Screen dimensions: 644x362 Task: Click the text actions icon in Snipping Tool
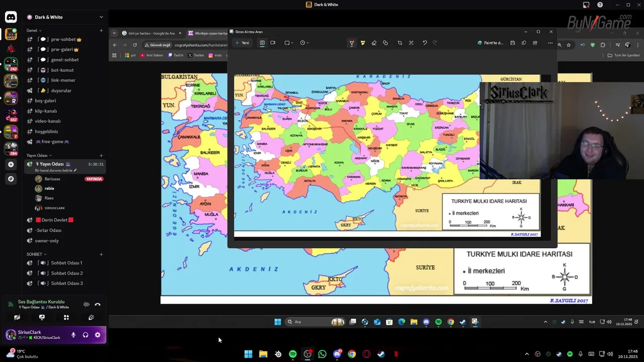(411, 43)
